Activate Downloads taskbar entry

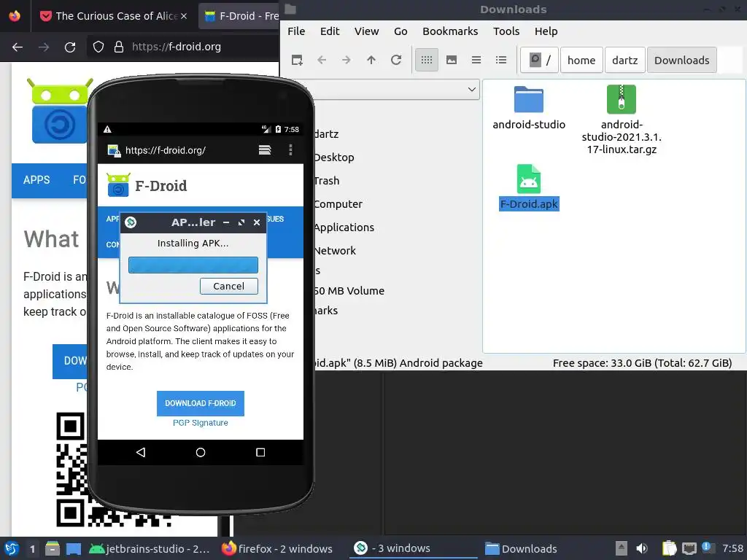521,548
